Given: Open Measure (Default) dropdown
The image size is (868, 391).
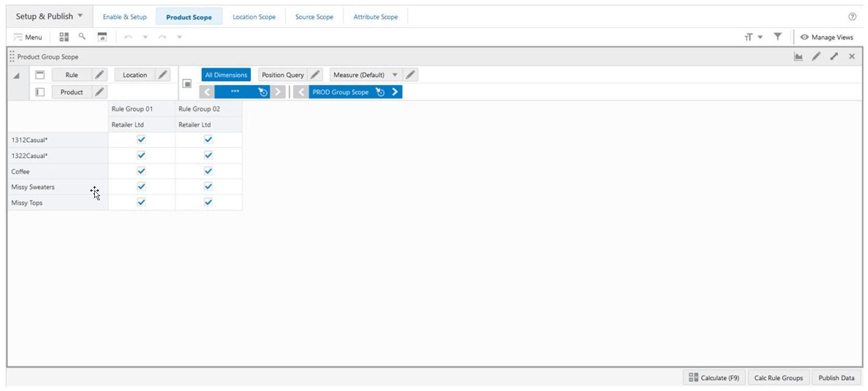Looking at the screenshot, I should [365, 75].
